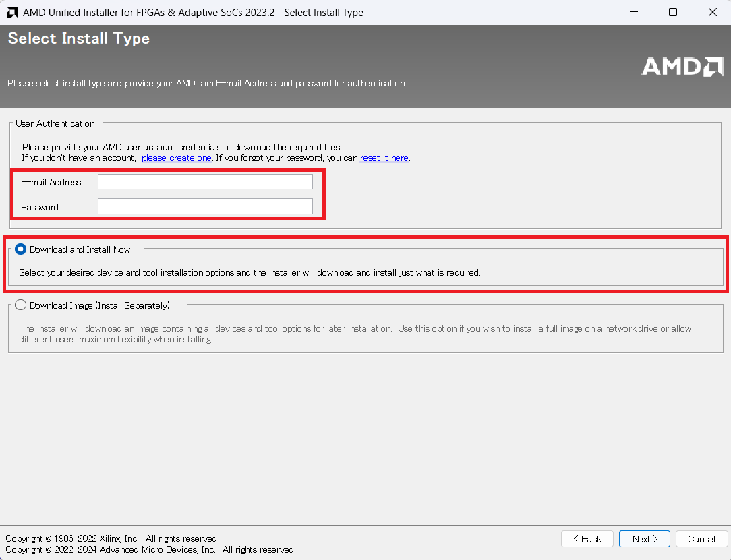Click the 'Select Install Type' heading text
The image size is (731, 560).
click(79, 38)
